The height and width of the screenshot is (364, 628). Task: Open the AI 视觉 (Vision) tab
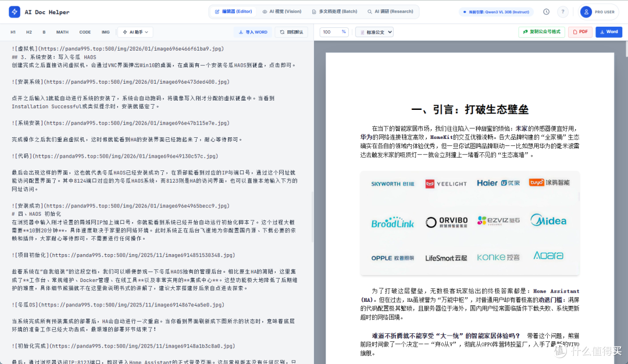tap(282, 12)
